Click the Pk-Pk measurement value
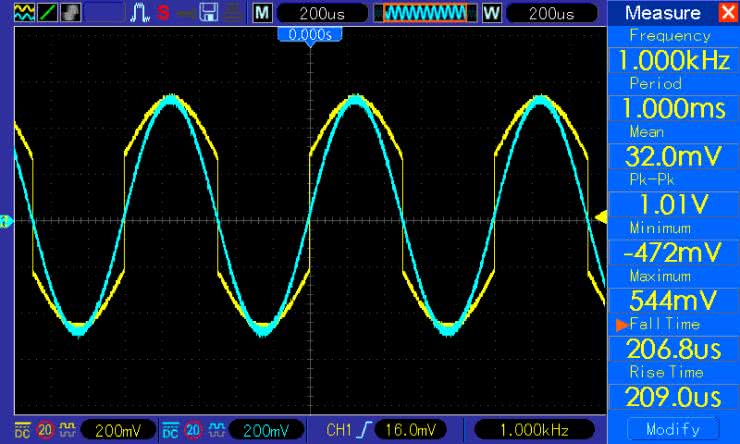The height and width of the screenshot is (444, 740). [x=672, y=204]
